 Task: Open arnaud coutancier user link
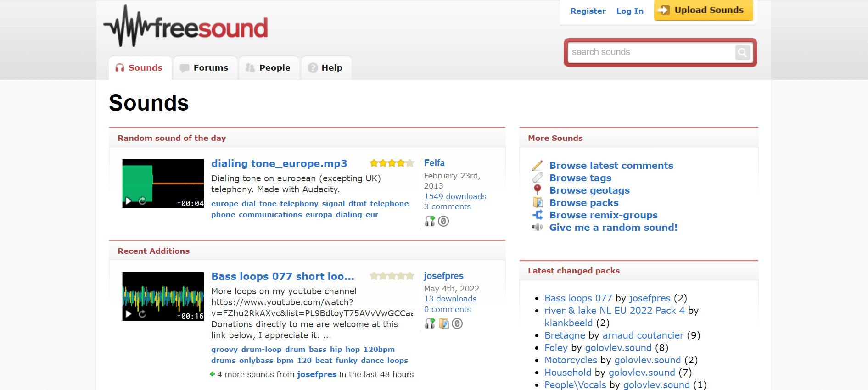pos(643,335)
